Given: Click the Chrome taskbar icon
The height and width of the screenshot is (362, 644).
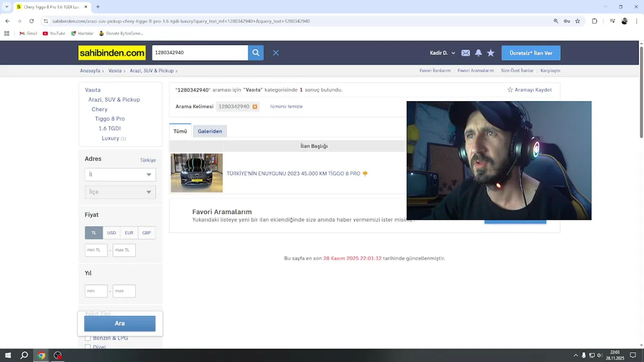Looking at the screenshot, I should coord(41,355).
